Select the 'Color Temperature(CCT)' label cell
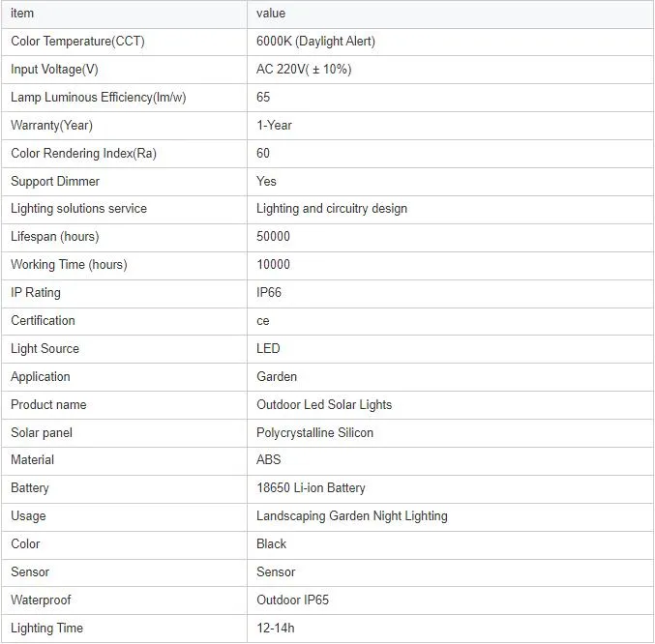The image size is (655, 644). point(77,42)
